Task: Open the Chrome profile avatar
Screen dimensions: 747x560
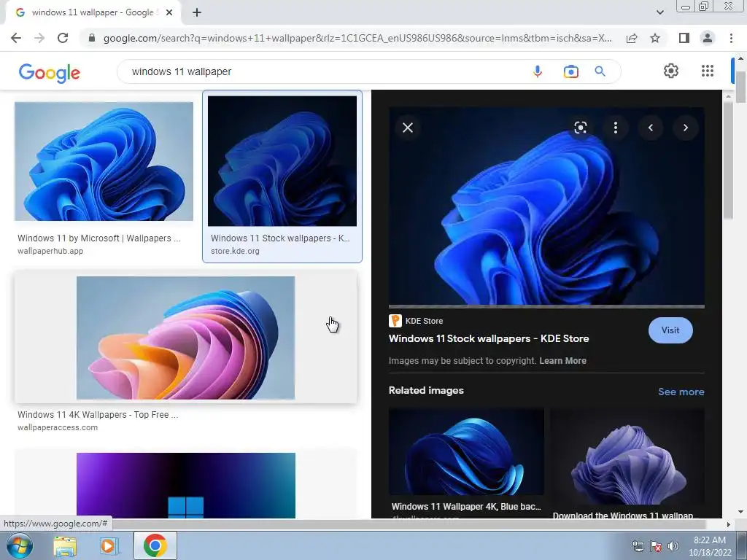Action: pyautogui.click(x=708, y=38)
